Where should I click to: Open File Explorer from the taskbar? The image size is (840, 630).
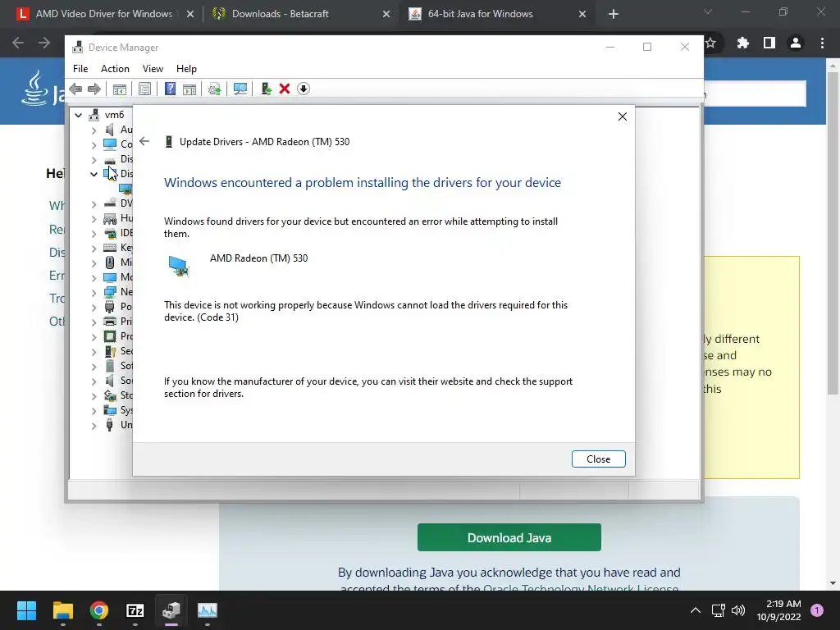click(x=62, y=610)
